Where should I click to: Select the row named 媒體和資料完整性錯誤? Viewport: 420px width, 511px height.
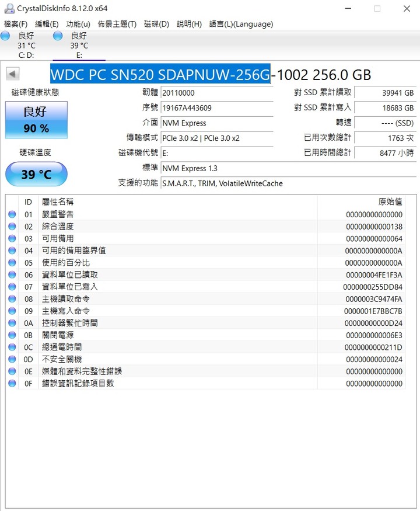(x=205, y=371)
